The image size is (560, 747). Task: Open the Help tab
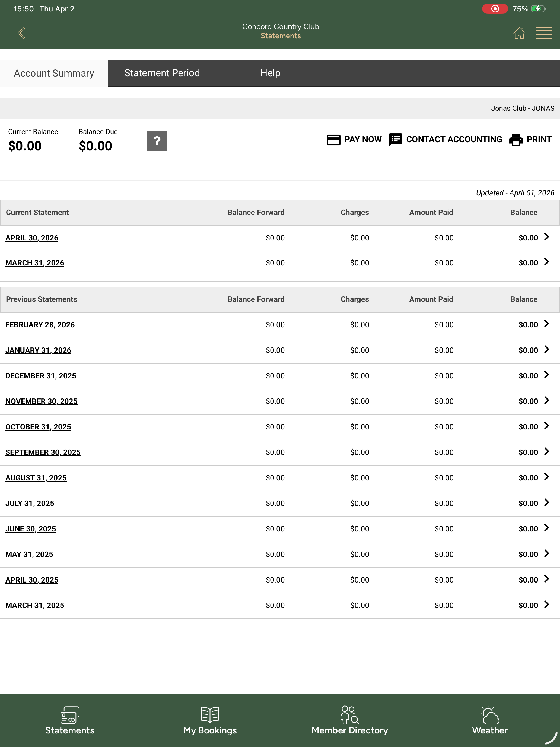coord(271,73)
